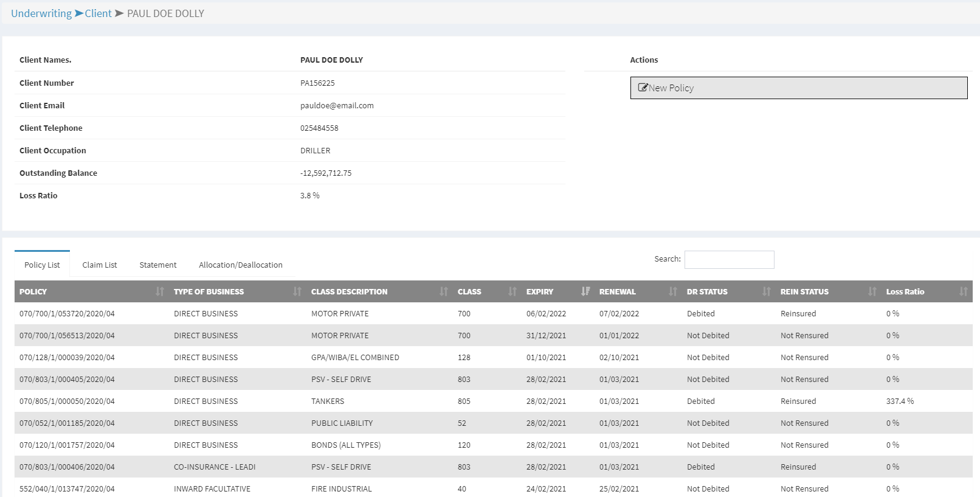
Task: Navigate to the Client breadcrumb link
Action: 98,13
